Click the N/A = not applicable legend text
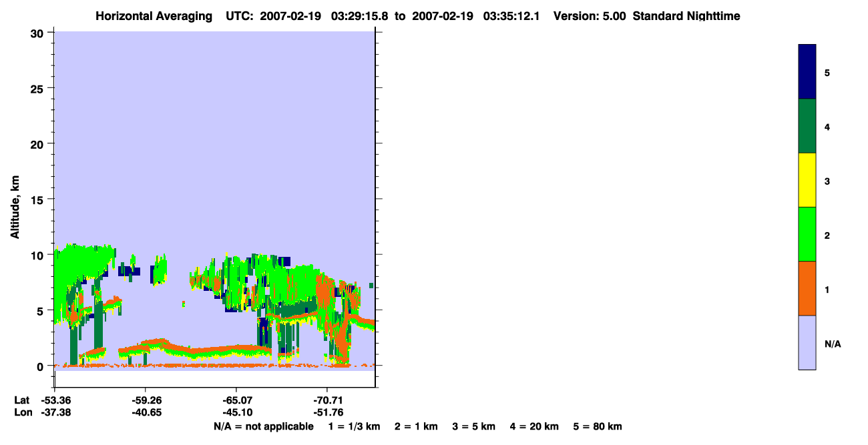This screenshot has height=445, width=868. tap(263, 426)
